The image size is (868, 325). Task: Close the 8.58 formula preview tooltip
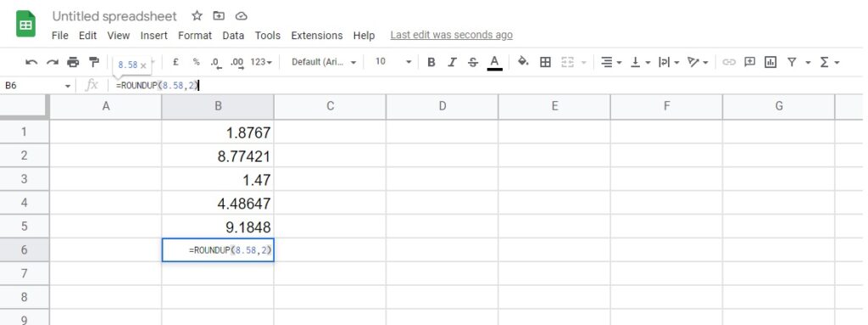(143, 65)
